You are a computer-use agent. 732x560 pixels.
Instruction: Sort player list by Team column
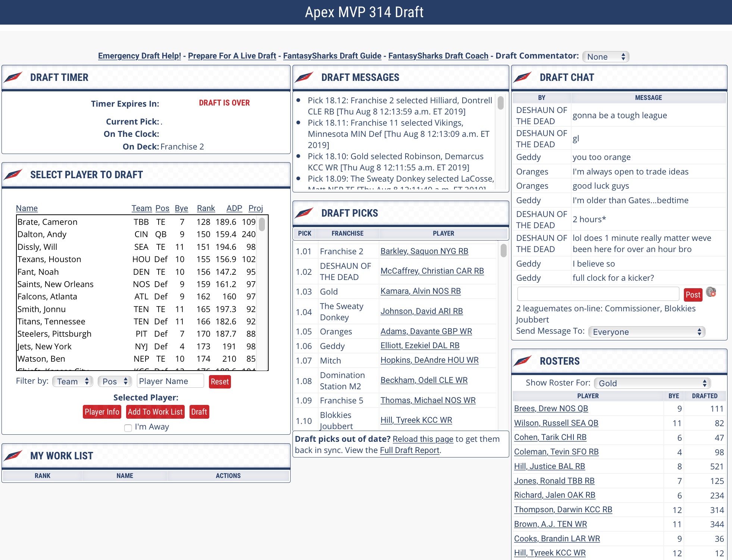click(142, 208)
